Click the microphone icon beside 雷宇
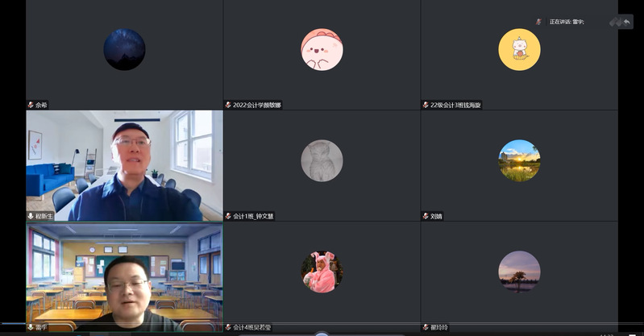This screenshot has height=336, width=644. [31, 327]
